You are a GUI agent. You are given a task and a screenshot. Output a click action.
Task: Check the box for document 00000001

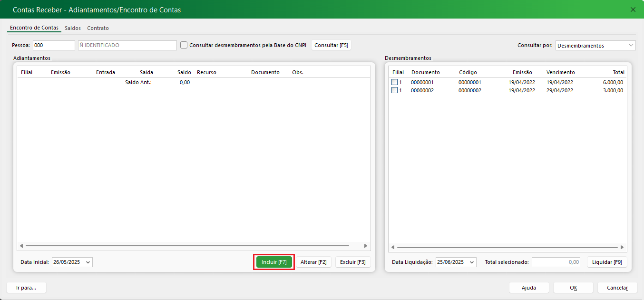(394, 82)
